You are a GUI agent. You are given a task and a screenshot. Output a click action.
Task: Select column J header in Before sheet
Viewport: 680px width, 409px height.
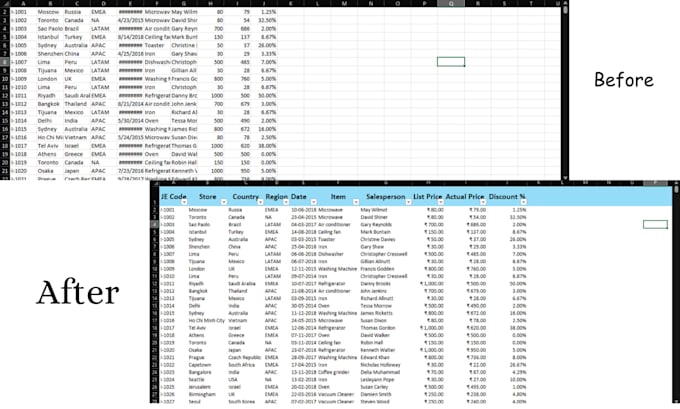click(264, 3)
